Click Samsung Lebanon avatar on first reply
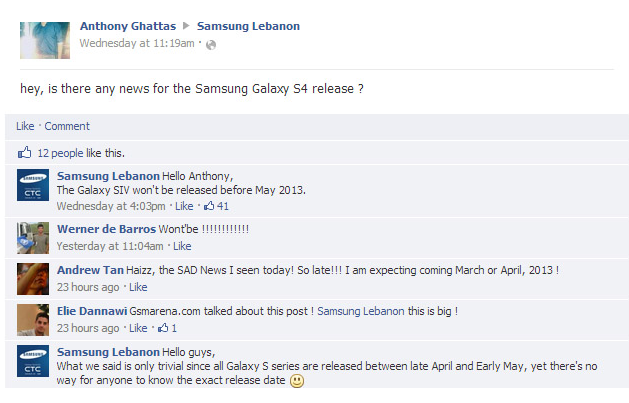The height and width of the screenshot is (403, 629). point(33,186)
